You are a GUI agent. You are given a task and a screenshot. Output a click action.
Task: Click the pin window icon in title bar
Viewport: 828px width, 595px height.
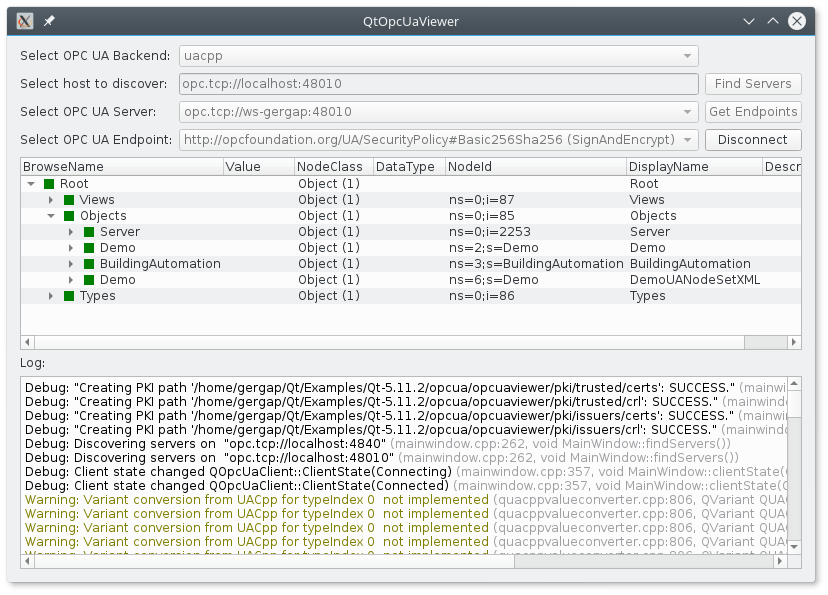[x=50, y=20]
